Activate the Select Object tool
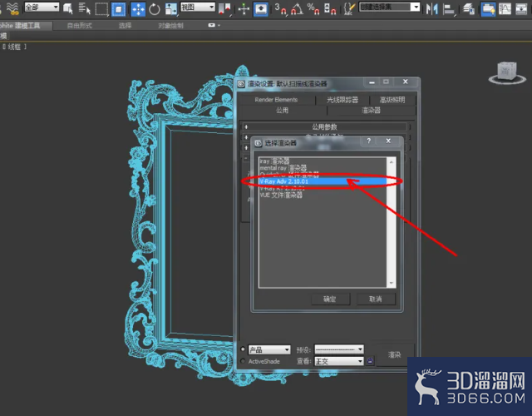 (x=68, y=8)
